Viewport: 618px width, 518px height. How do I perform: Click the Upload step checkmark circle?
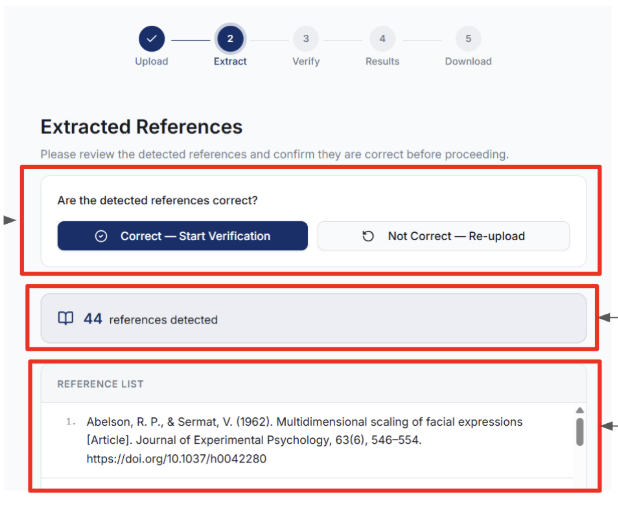(x=152, y=39)
